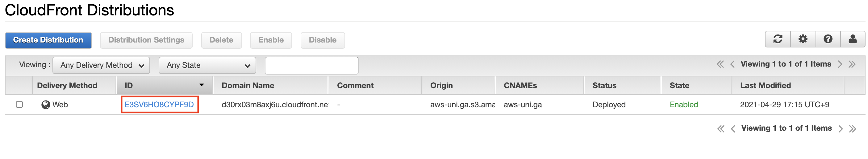This screenshot has height=159, width=868.
Task: Click the Distribution Settings button
Action: point(146,40)
